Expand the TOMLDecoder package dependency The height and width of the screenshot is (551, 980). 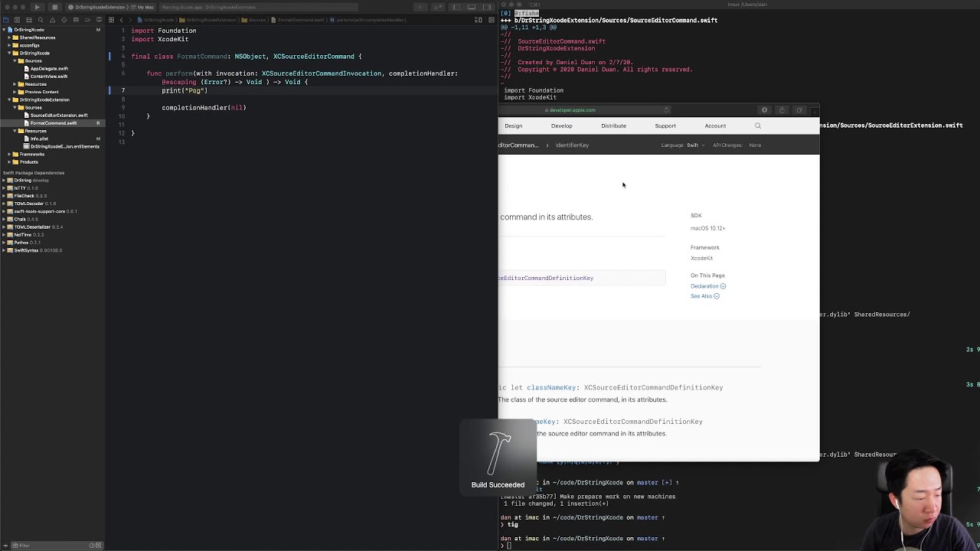[x=5, y=204]
